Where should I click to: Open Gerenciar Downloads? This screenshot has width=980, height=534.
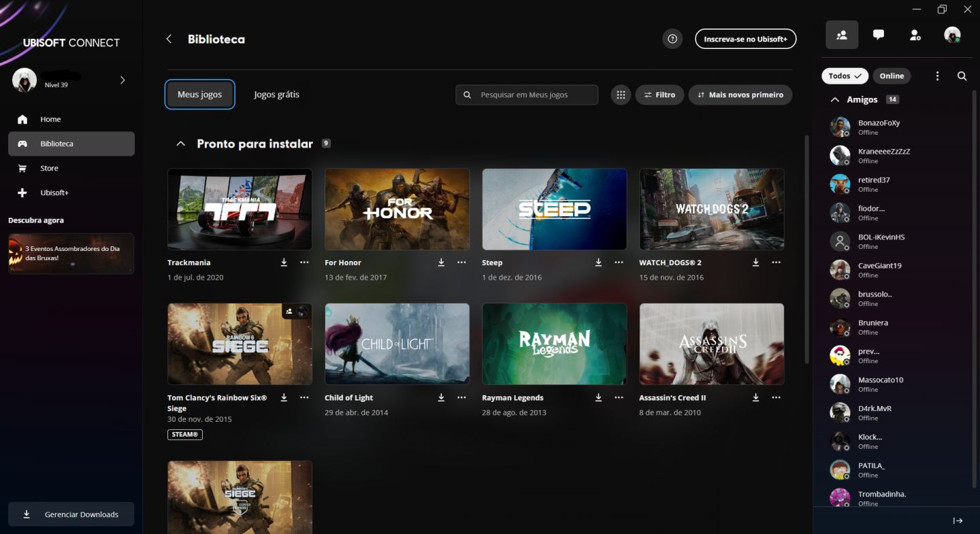pos(71,514)
